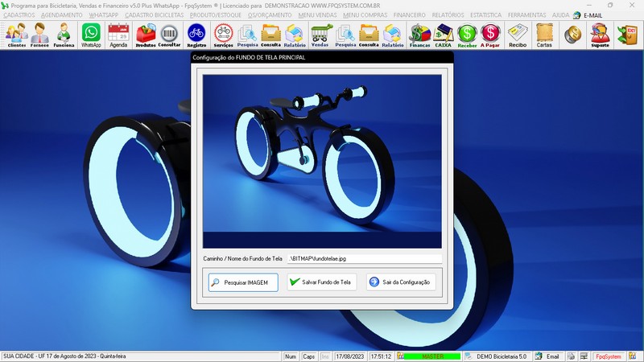Open the Serviços toolbar icon
The image size is (644, 362).
pos(223,35)
